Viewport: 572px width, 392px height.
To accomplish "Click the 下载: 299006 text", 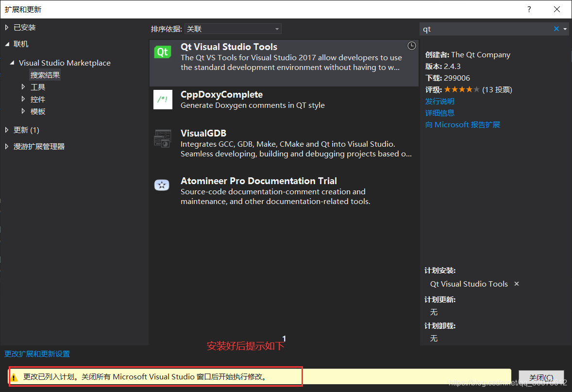I will click(447, 78).
